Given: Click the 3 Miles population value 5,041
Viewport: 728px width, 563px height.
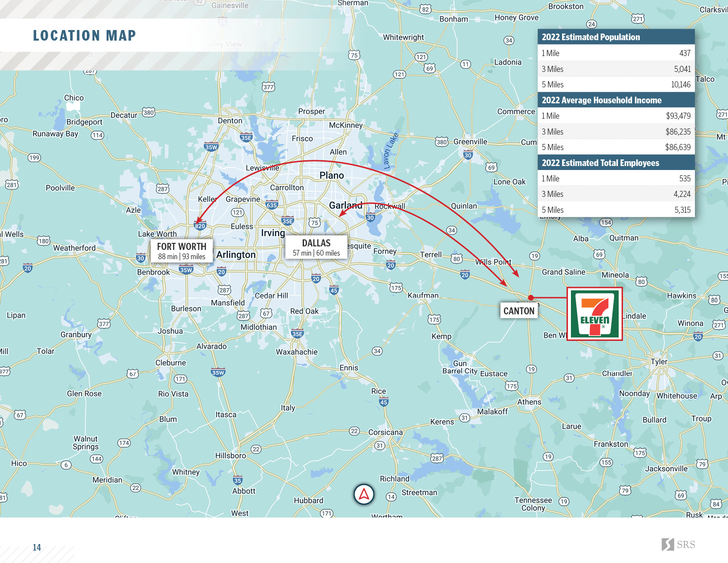Looking at the screenshot, I should point(682,69).
